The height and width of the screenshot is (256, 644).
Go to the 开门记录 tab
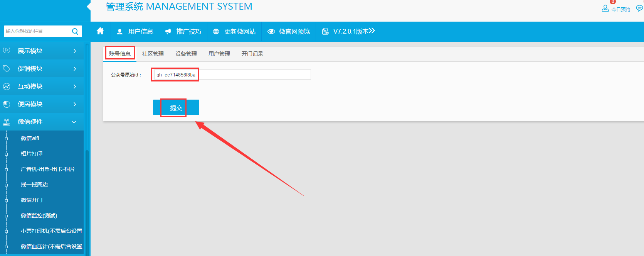[252, 54]
